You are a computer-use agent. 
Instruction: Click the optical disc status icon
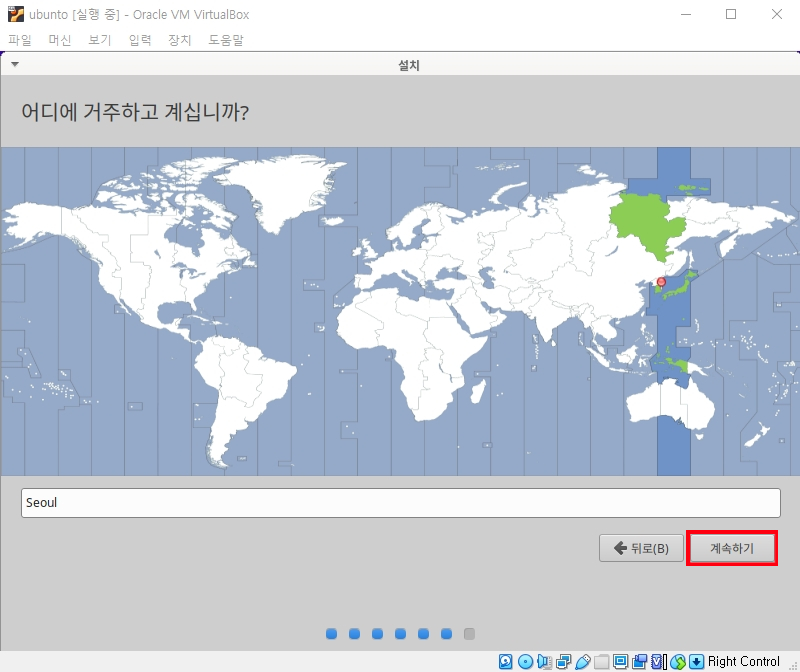coord(525,662)
